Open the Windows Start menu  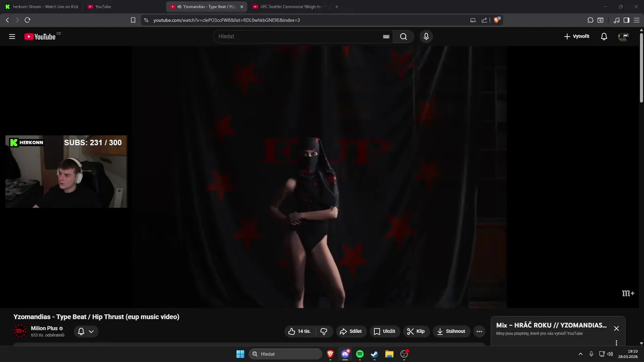pos(240,354)
